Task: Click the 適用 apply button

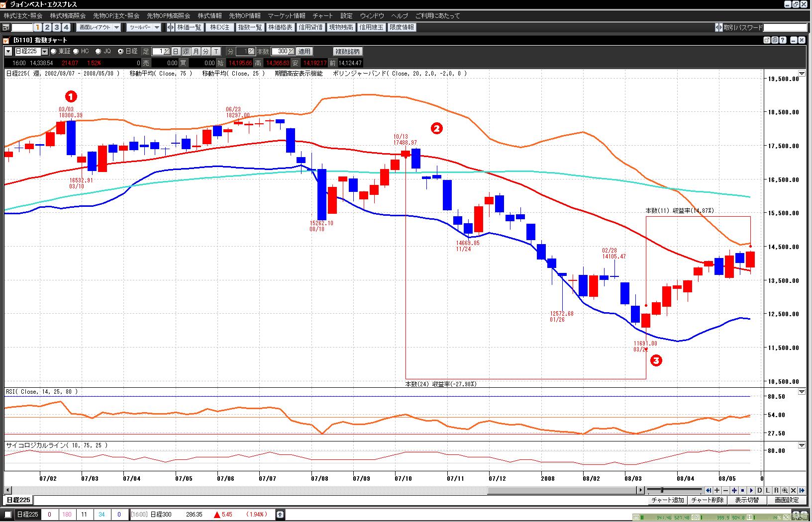Action: point(304,51)
